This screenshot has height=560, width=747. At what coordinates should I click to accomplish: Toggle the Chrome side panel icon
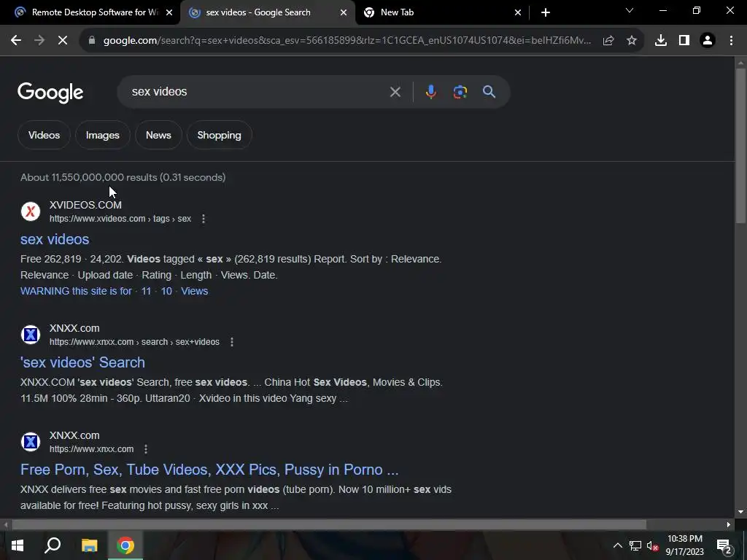coord(684,41)
